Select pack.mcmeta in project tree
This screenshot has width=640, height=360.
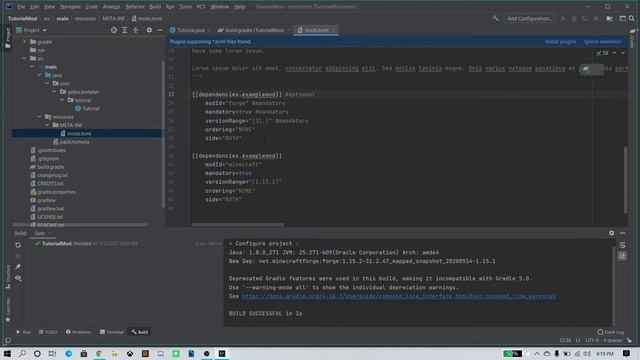click(71, 142)
